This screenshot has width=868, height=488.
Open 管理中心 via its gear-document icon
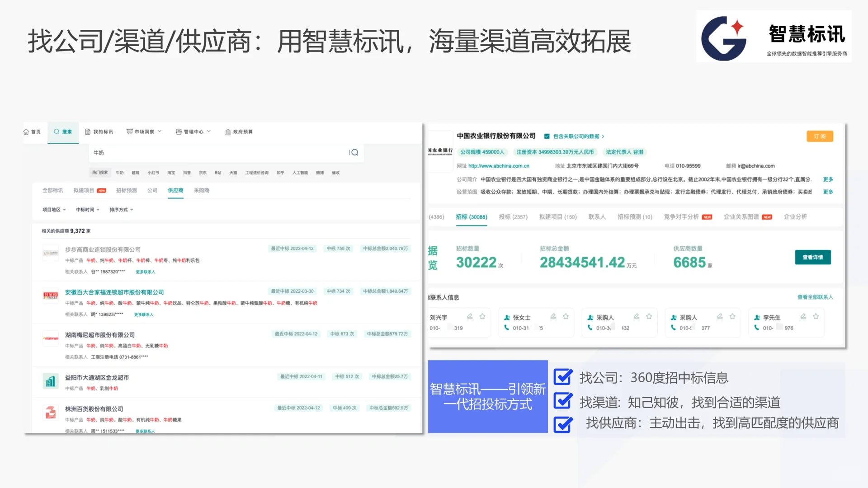pyautogui.click(x=179, y=131)
